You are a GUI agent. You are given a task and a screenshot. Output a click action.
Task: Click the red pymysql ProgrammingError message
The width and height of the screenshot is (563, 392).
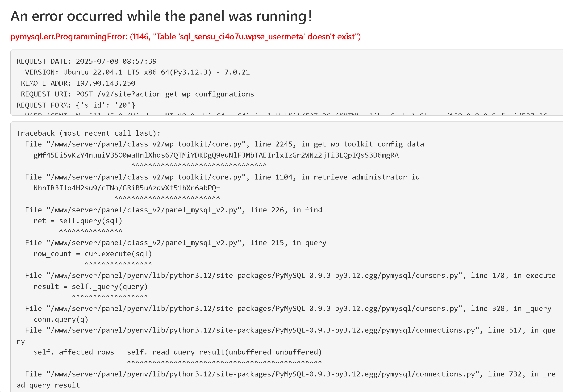pyautogui.click(x=185, y=37)
